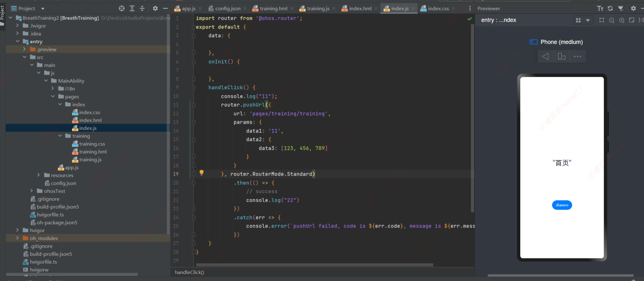
Task: Expand the .preview folder
Action: pyautogui.click(x=24, y=49)
